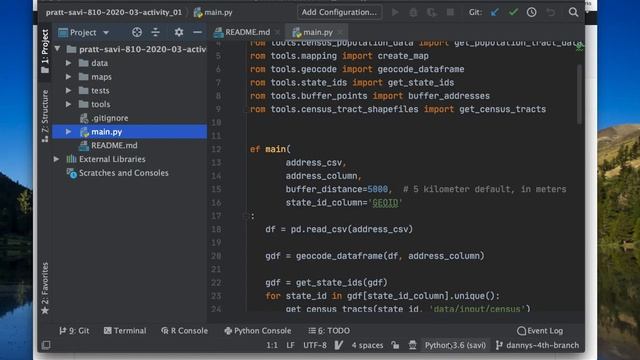Close the main.py editor tab
640x360 pixels.
coord(340,32)
